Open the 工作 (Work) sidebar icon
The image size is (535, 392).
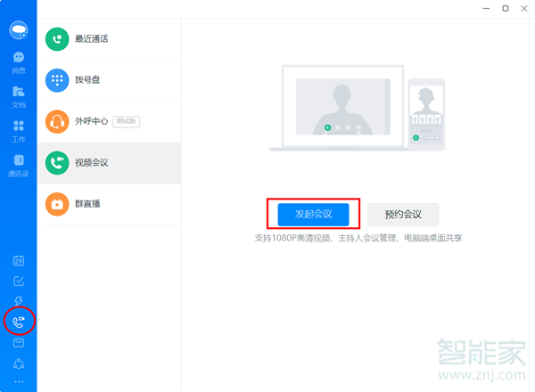coord(18,130)
